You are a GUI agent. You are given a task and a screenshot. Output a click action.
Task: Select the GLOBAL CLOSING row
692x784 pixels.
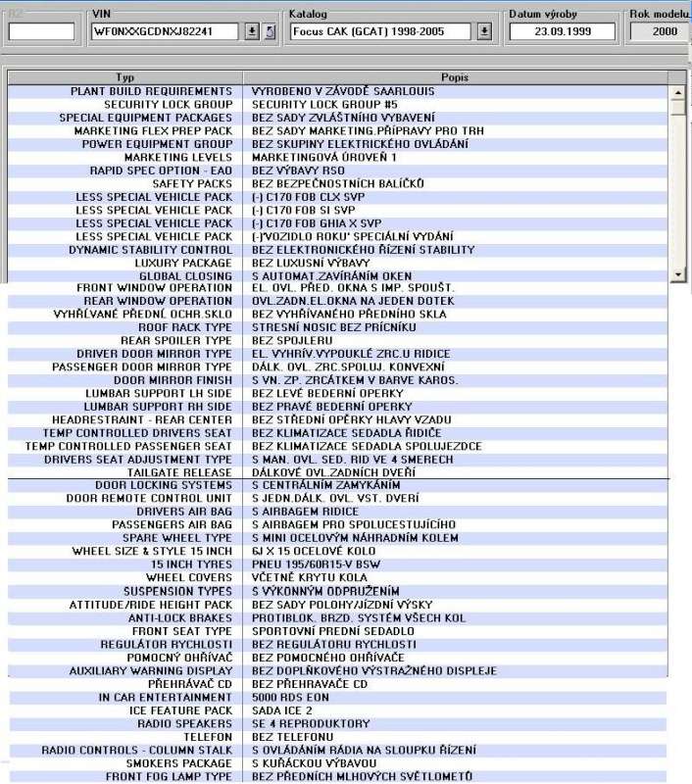click(x=125, y=276)
